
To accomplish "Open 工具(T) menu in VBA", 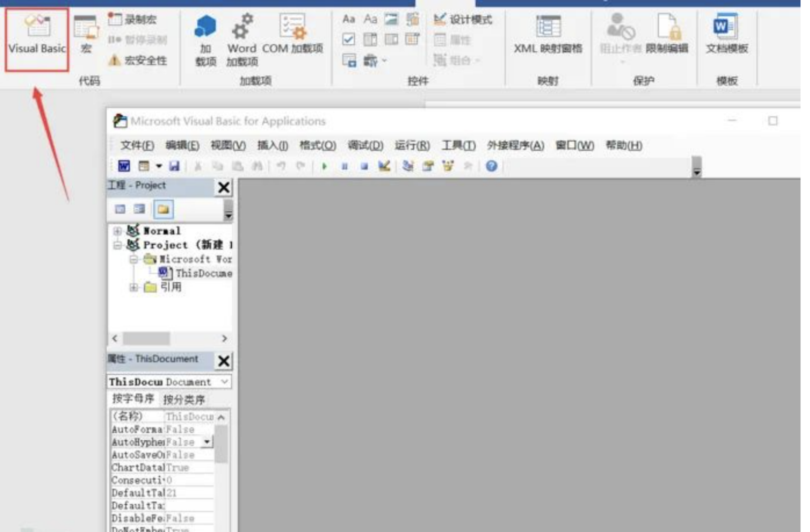I will [459, 146].
